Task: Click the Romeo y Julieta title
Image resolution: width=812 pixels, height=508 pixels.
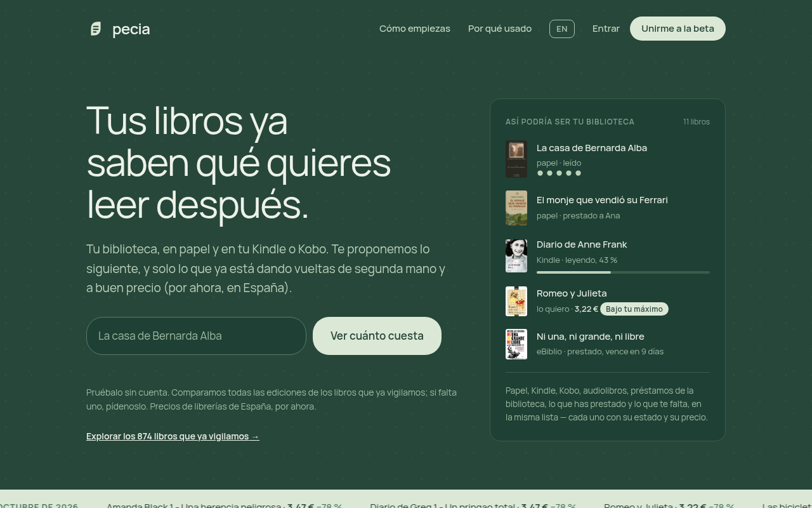Action: point(572,293)
